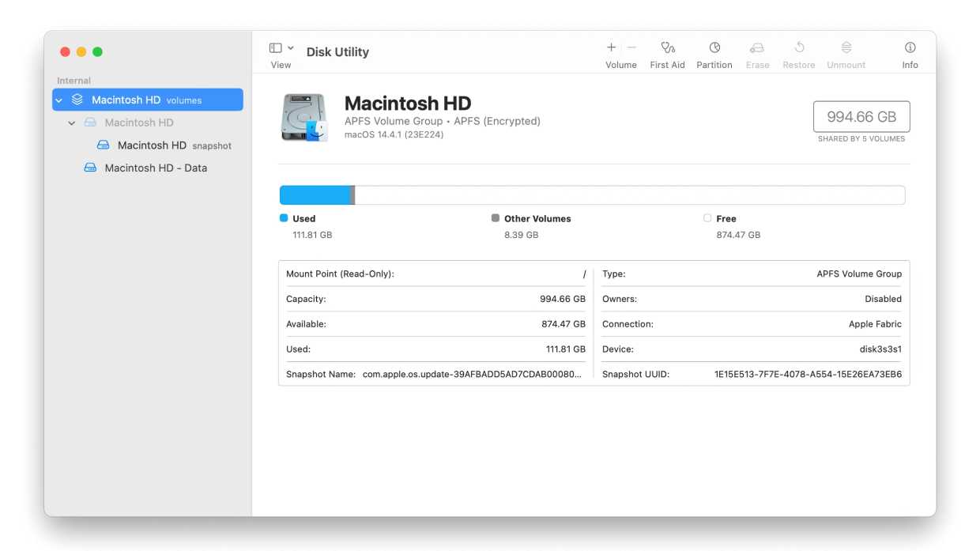
Task: Collapse the Macintosh HD volumes group
Action: click(x=58, y=99)
